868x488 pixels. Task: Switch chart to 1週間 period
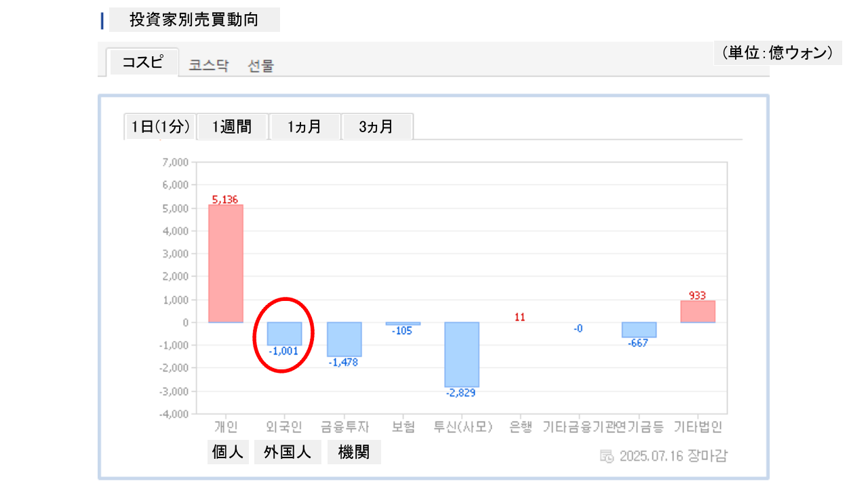232,127
